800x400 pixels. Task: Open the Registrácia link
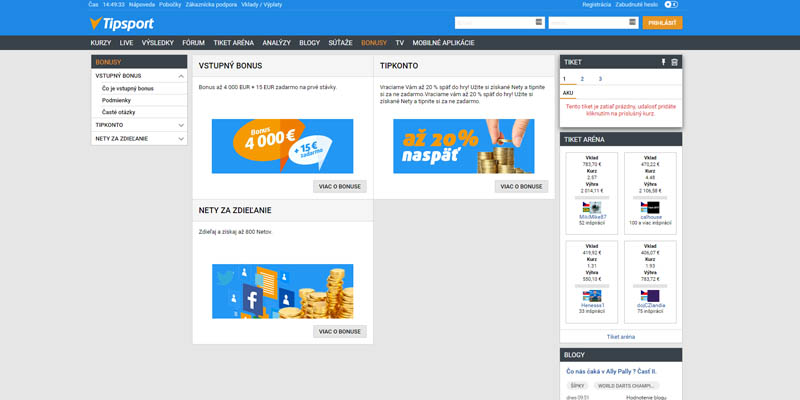tap(596, 5)
